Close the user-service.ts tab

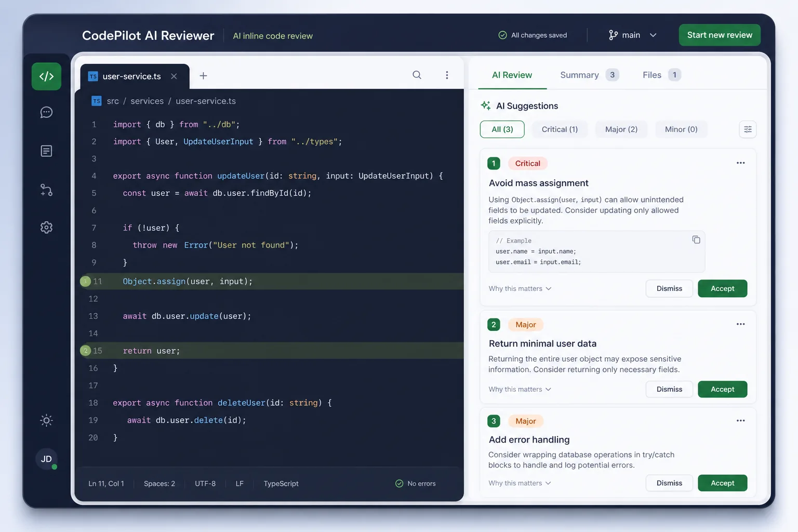pos(174,76)
